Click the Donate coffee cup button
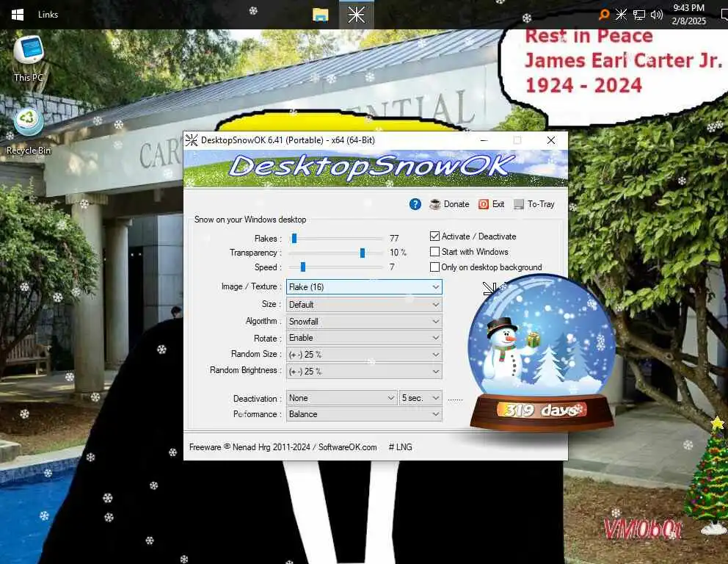The image size is (728, 564). [449, 204]
